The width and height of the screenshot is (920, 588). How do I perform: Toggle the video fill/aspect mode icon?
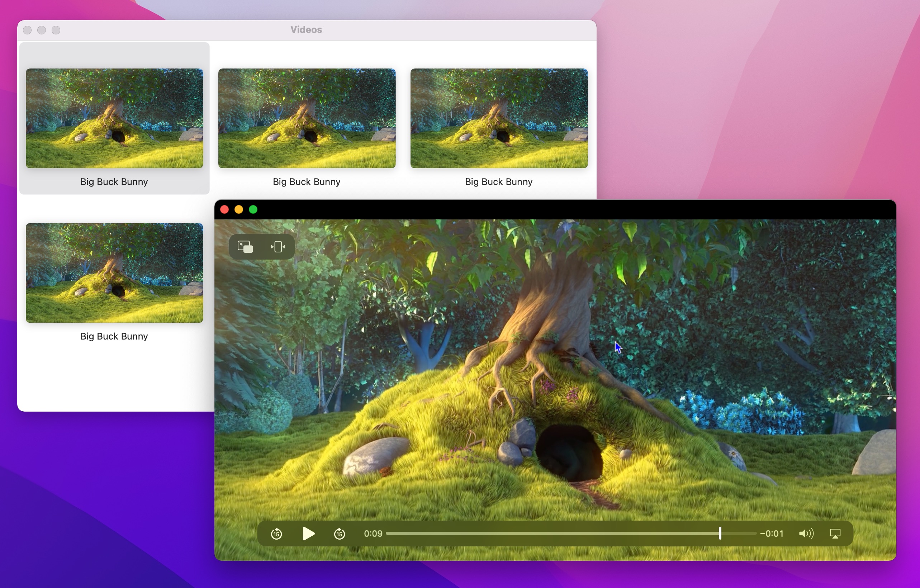[x=278, y=246]
